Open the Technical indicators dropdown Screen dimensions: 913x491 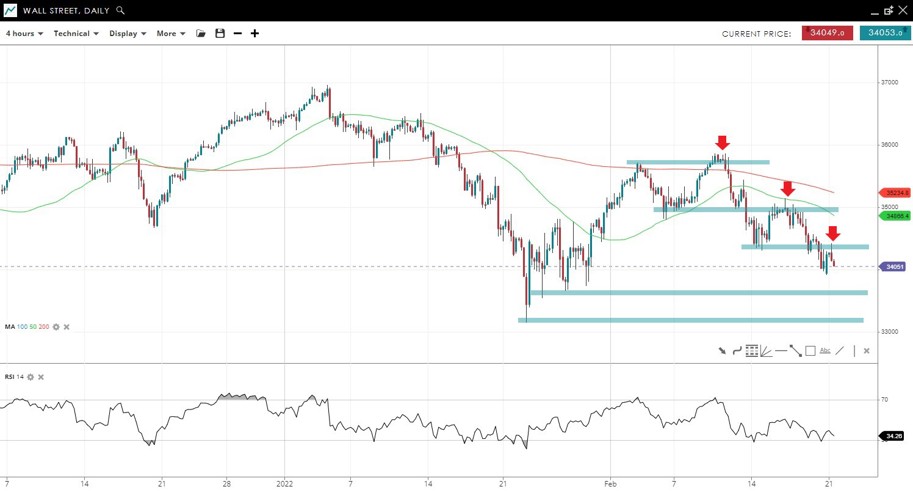(x=76, y=34)
